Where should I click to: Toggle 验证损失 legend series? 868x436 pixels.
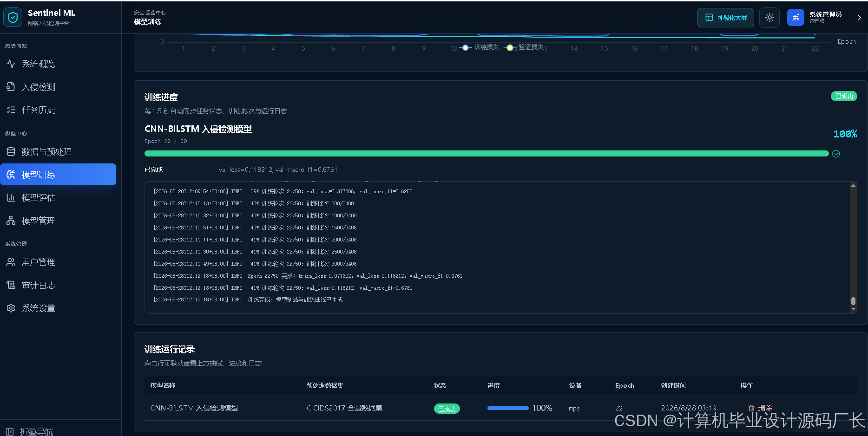click(524, 47)
